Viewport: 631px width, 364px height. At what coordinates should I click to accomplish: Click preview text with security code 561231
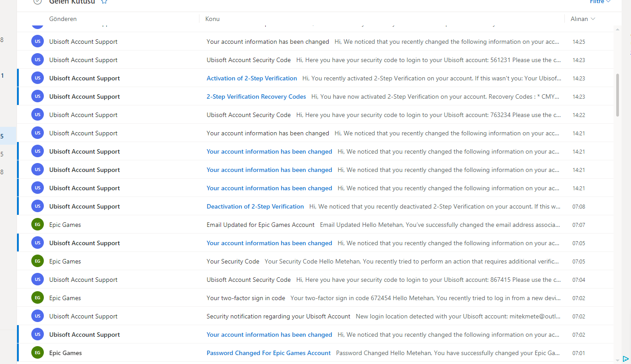[428, 60]
